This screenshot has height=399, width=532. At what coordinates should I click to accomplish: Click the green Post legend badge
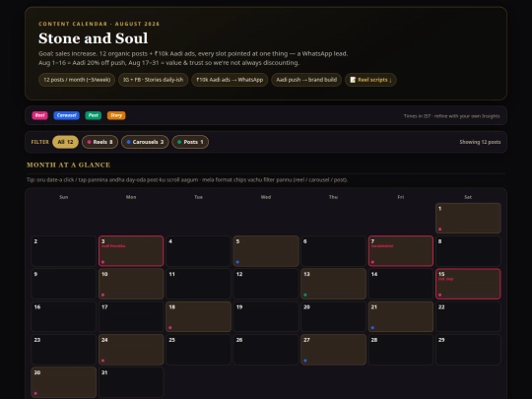click(x=94, y=115)
